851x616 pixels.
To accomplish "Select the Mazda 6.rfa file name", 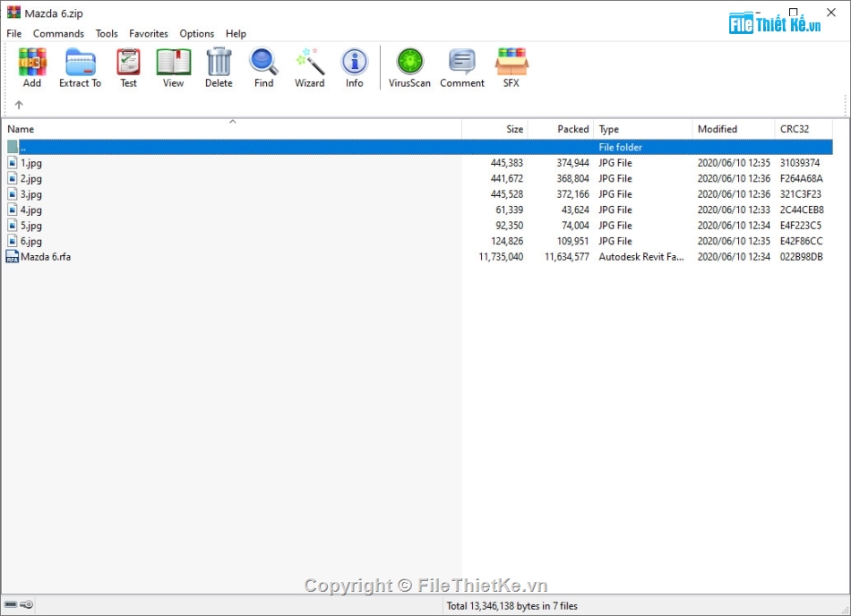I will point(46,256).
